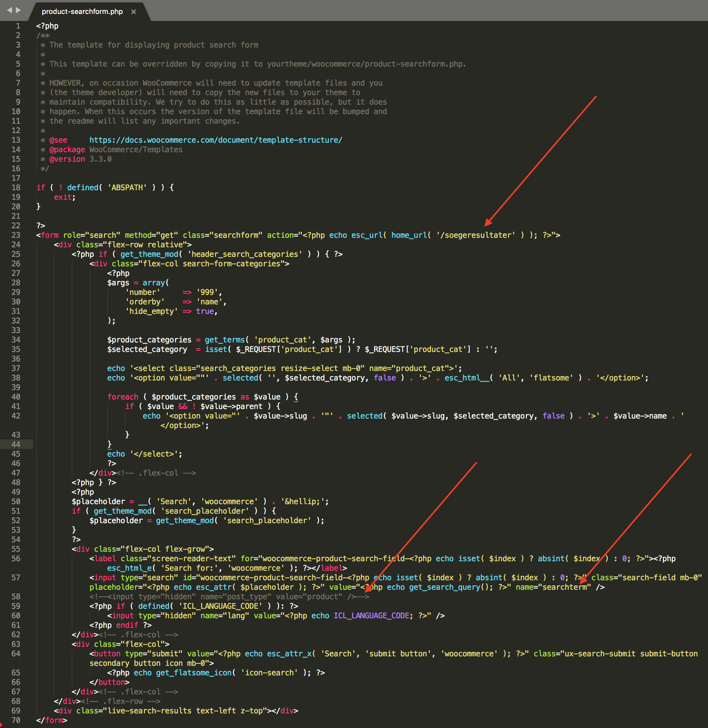Click the back tab navigation arrow

click(x=9, y=10)
